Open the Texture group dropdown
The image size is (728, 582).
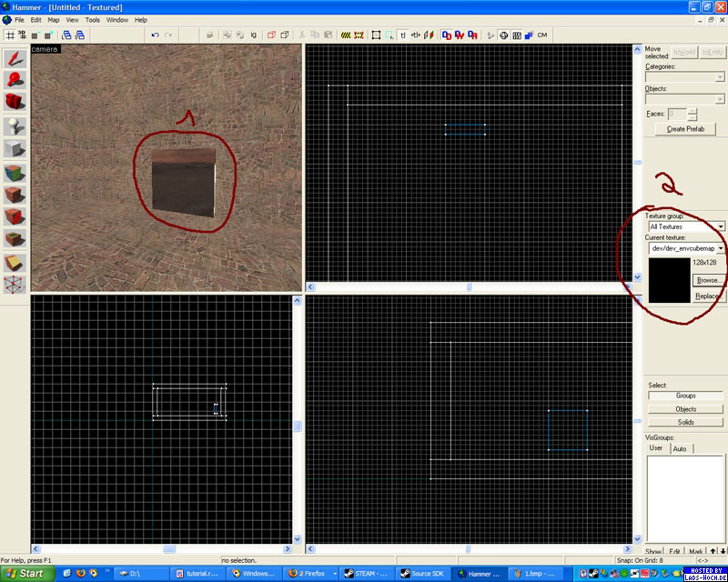[687, 226]
